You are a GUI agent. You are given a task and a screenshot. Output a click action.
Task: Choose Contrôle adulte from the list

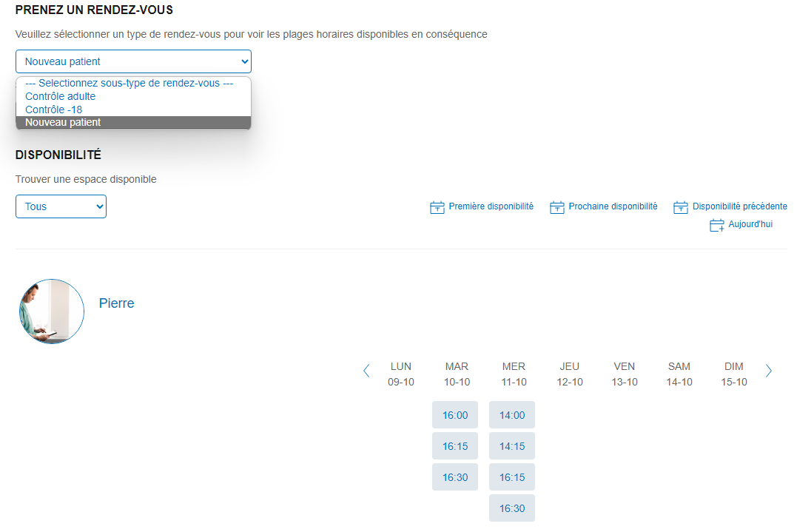(60, 96)
